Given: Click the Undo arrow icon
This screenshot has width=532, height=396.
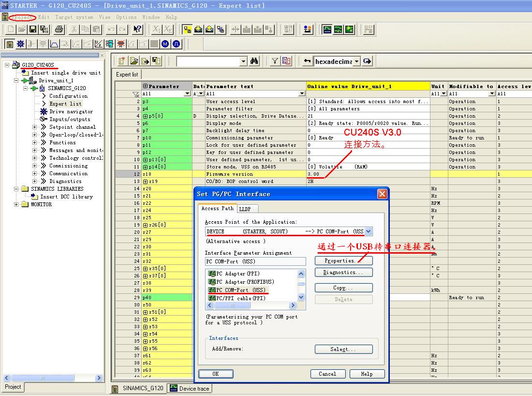Looking at the screenshot, I should (x=111, y=29).
